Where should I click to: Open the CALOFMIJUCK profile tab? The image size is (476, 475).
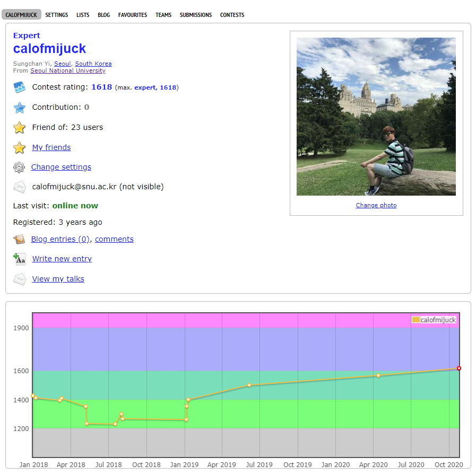click(x=21, y=14)
